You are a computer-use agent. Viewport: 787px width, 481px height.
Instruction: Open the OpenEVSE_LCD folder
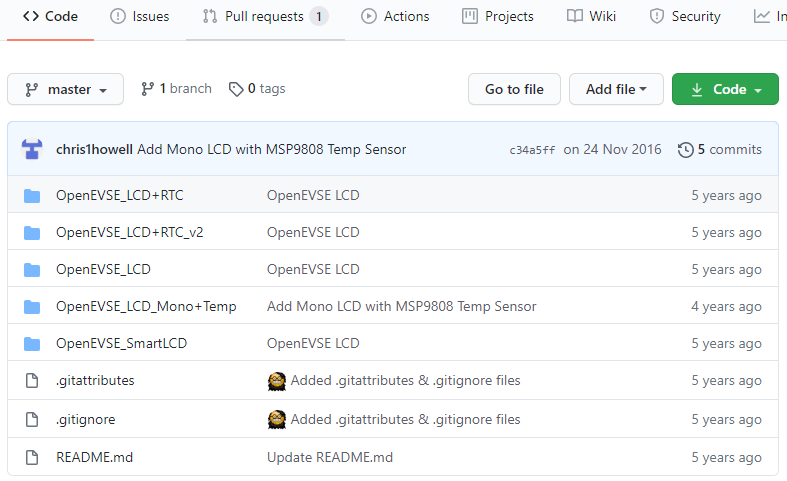coord(103,270)
